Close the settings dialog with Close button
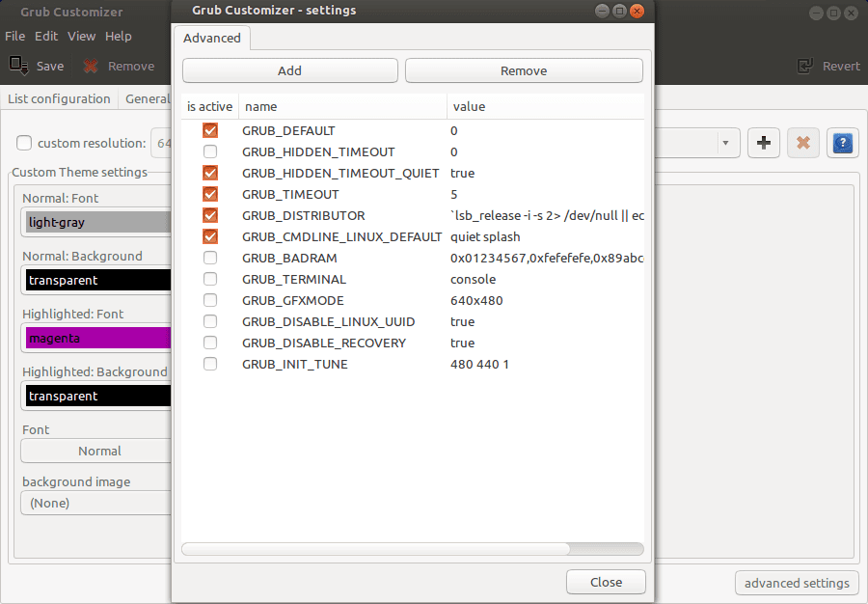This screenshot has width=868, height=604. 606,582
